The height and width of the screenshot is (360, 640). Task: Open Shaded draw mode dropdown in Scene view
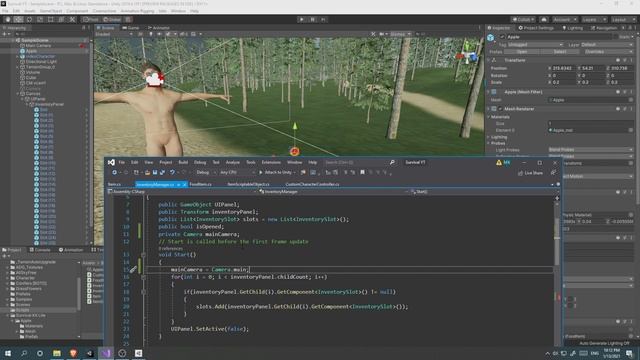click(114, 34)
